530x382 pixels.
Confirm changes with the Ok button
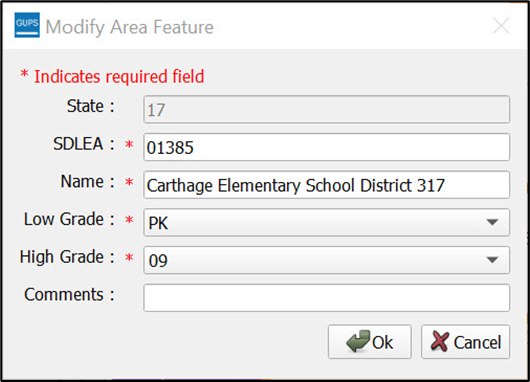370,342
